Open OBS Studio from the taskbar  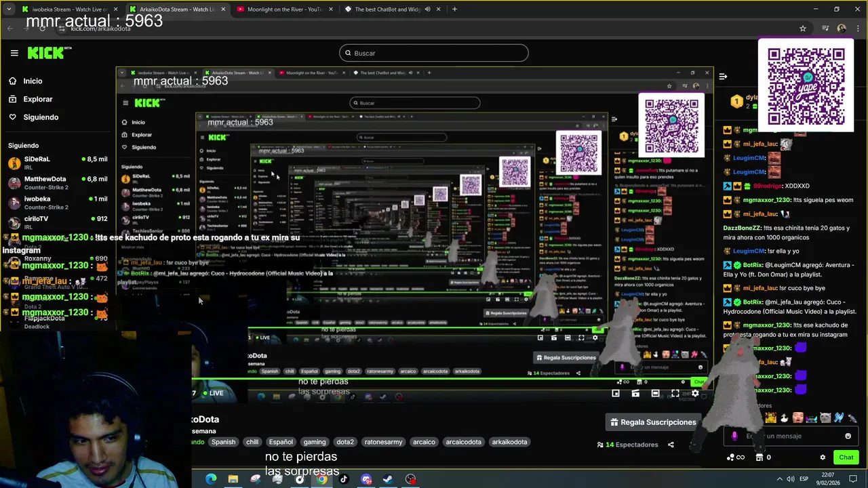pyautogui.click(x=410, y=479)
